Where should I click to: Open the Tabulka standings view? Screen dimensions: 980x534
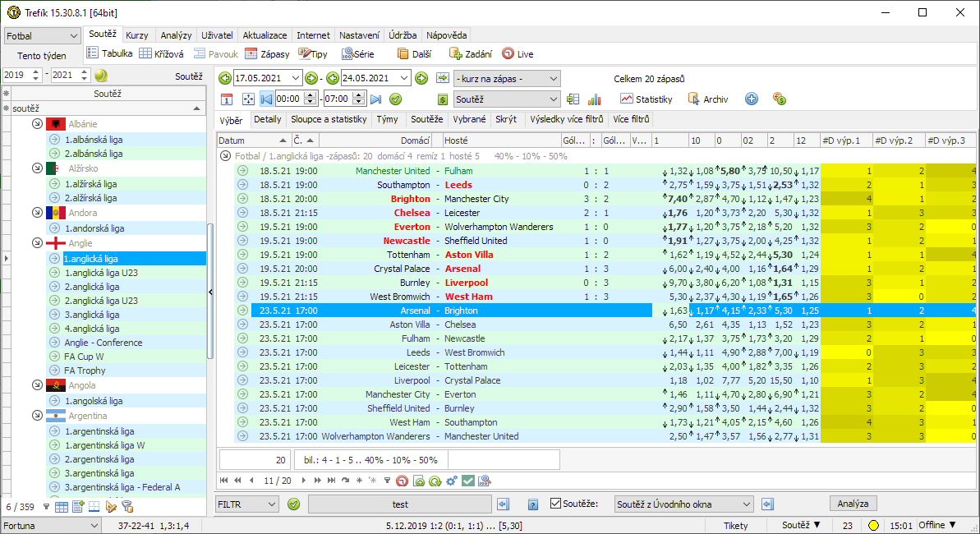109,53
